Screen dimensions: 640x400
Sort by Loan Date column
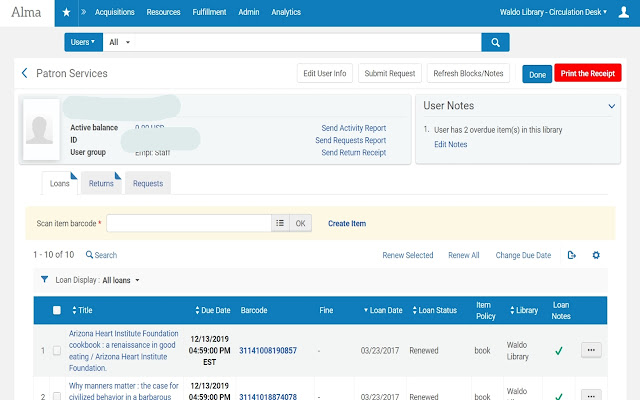[383, 310]
